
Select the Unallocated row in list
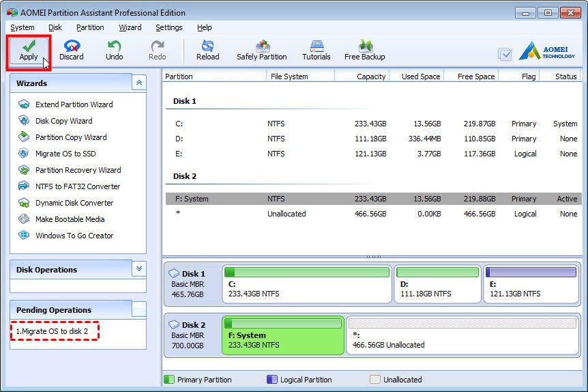tap(374, 214)
